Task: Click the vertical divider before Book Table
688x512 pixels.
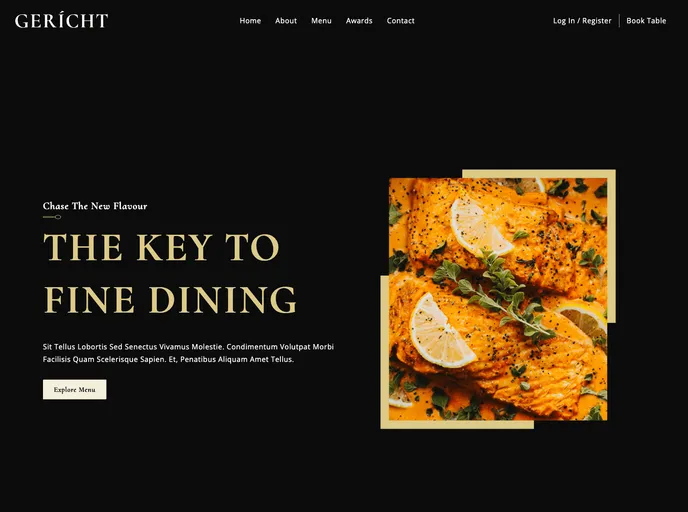Action: tap(619, 21)
